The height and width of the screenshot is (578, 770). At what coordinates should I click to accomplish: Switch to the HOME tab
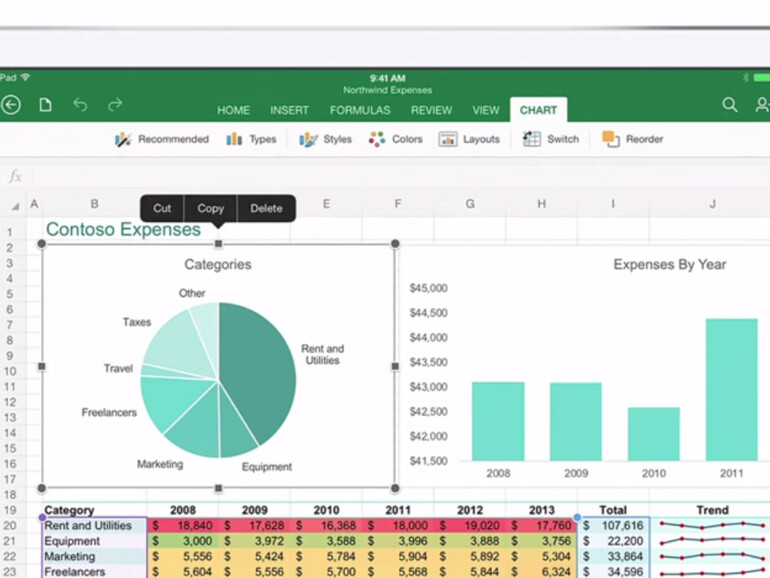pos(233,110)
